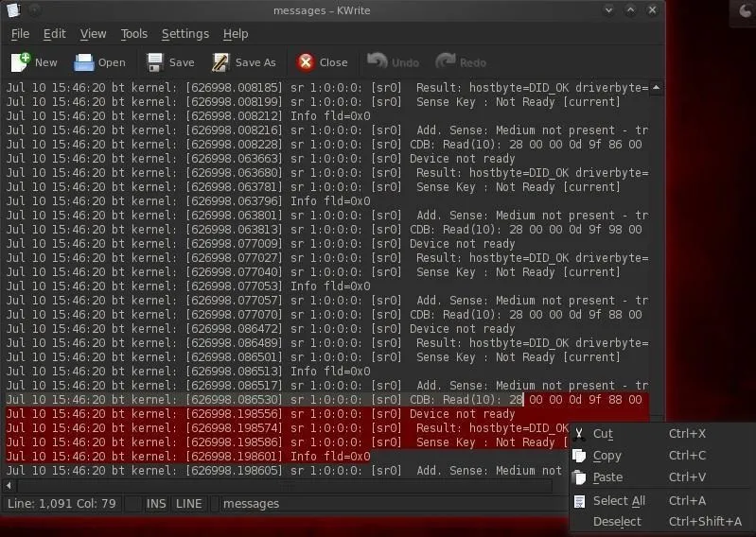Open the View menu
Image resolution: width=756 pixels, height=537 pixels.
tap(93, 34)
